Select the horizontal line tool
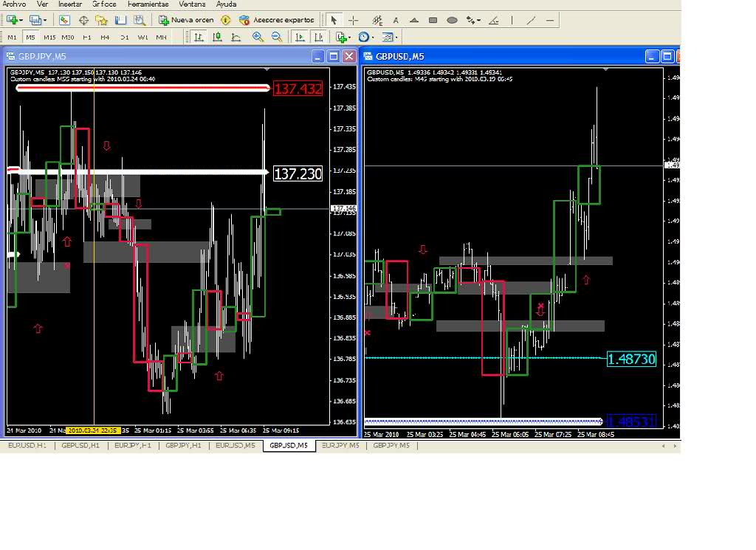The image size is (756, 550). click(549, 20)
